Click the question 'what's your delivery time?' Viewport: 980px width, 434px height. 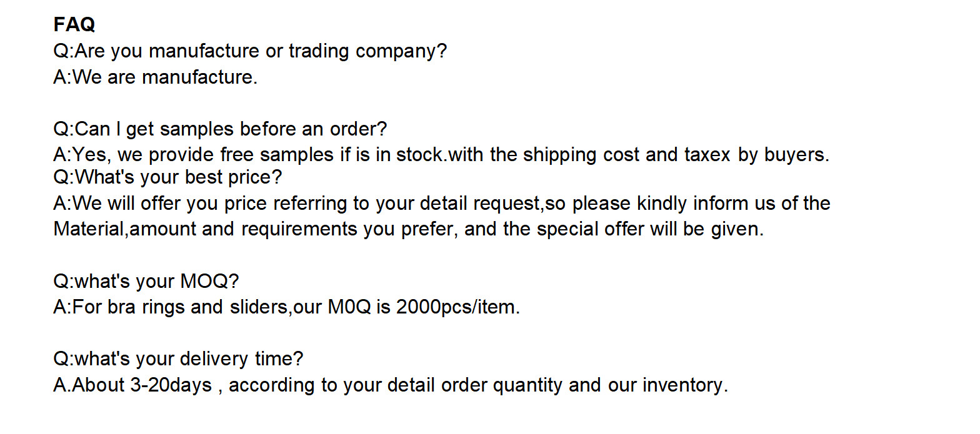179,359
